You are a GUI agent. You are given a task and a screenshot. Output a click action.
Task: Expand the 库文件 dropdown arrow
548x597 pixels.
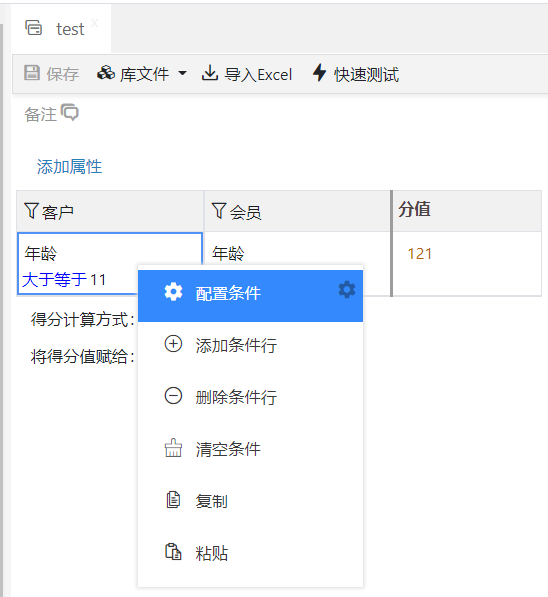pos(182,73)
